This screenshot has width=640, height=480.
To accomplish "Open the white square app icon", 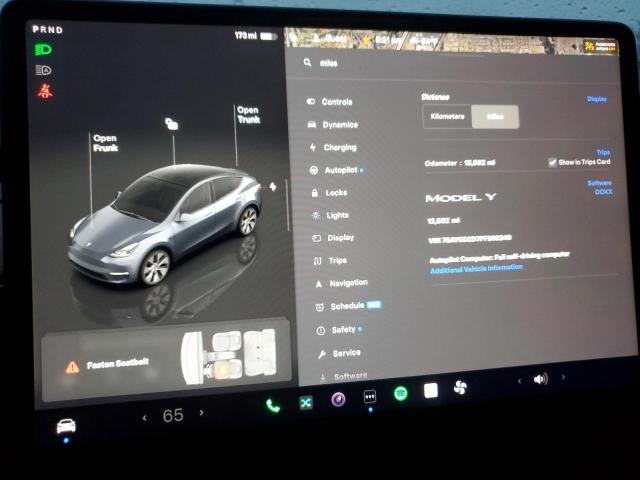I will (431, 390).
